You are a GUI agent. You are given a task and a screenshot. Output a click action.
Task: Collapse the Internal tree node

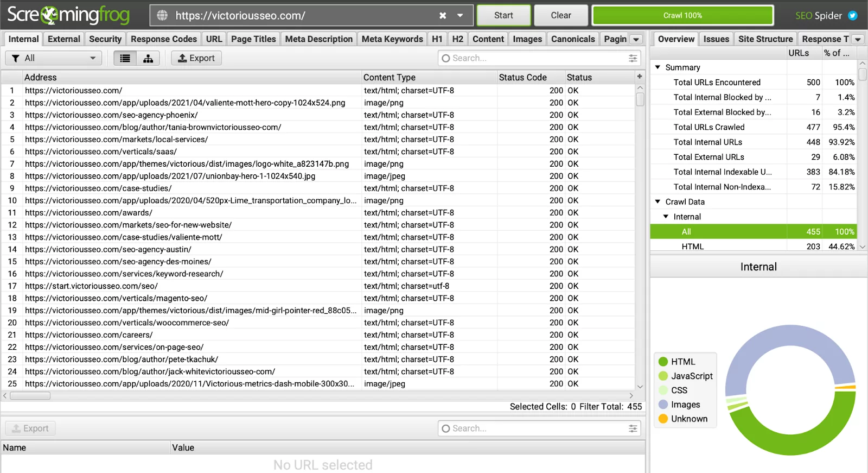click(x=666, y=217)
